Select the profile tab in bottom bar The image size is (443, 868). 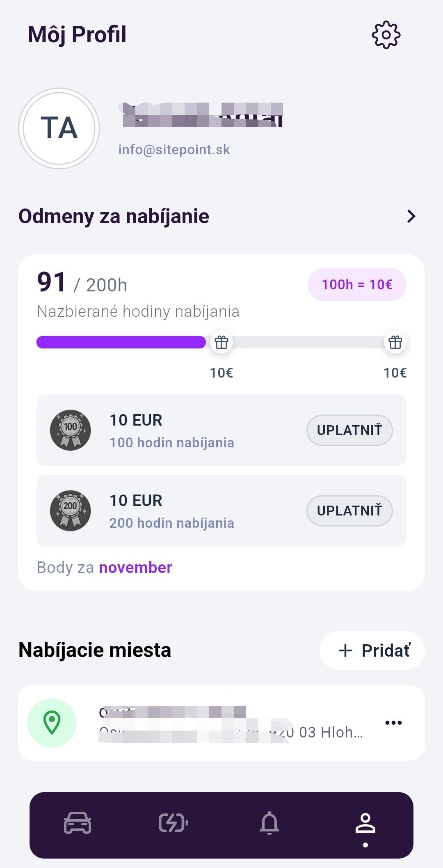pyautogui.click(x=365, y=824)
